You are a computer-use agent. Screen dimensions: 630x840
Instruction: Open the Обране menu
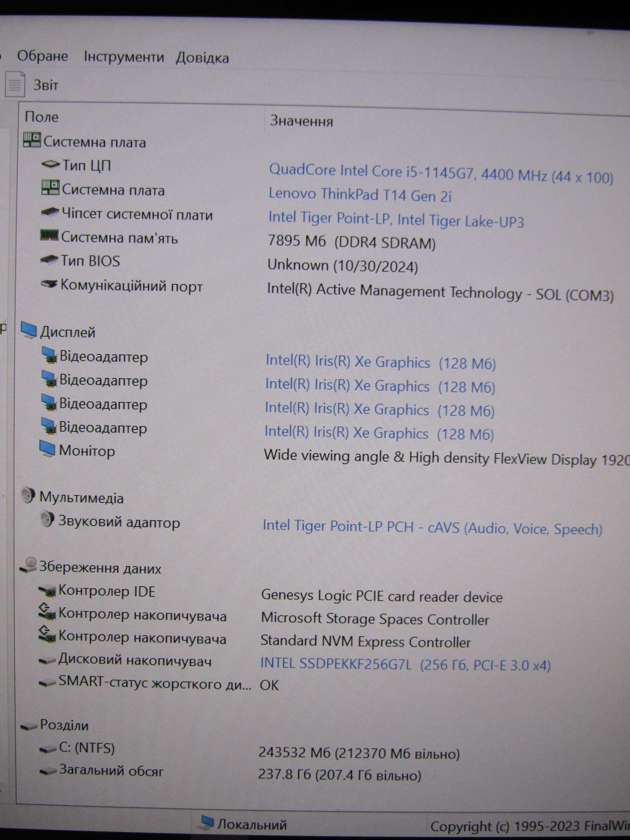(x=43, y=56)
